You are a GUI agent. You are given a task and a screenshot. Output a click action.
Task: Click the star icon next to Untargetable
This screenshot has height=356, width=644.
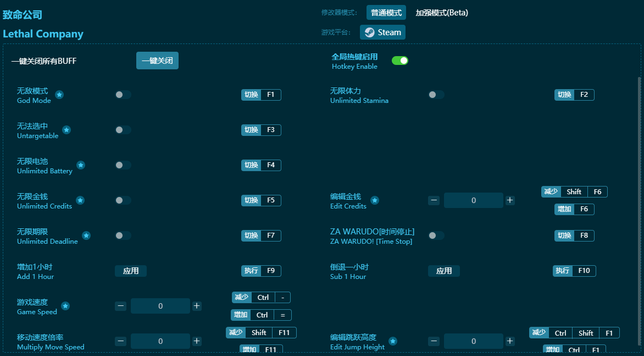[66, 130]
